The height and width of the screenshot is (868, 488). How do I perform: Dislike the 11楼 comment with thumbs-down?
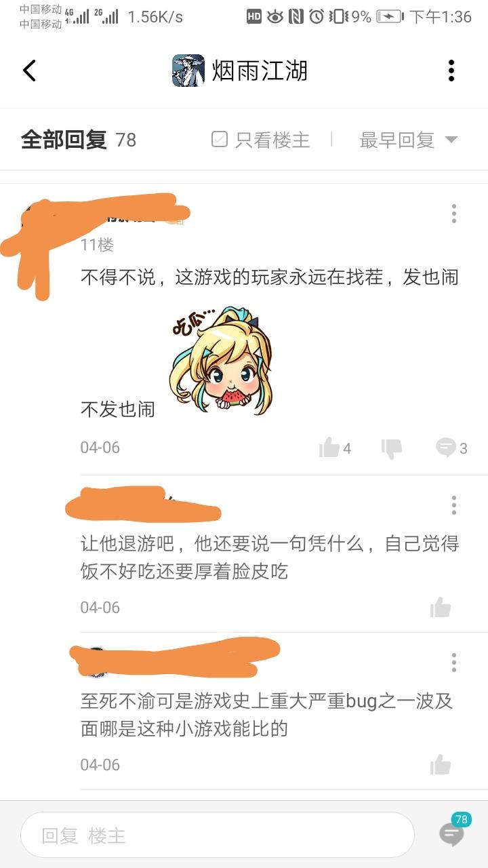(x=392, y=448)
